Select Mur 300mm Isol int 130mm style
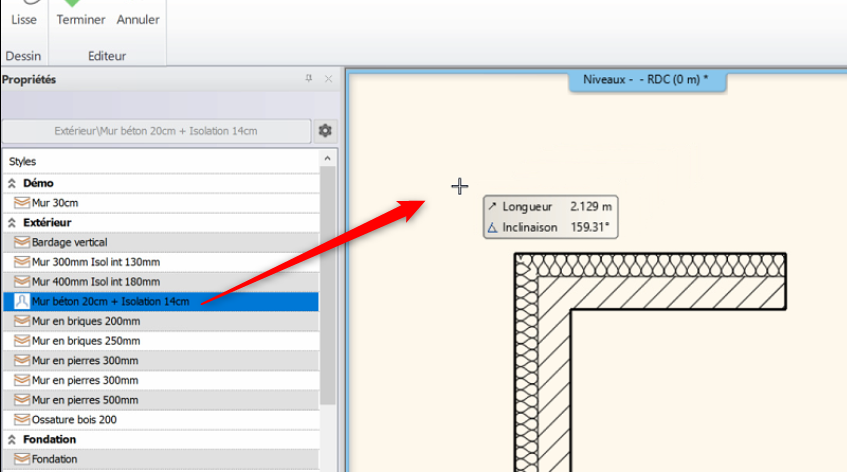This screenshot has width=847, height=472. click(161, 262)
